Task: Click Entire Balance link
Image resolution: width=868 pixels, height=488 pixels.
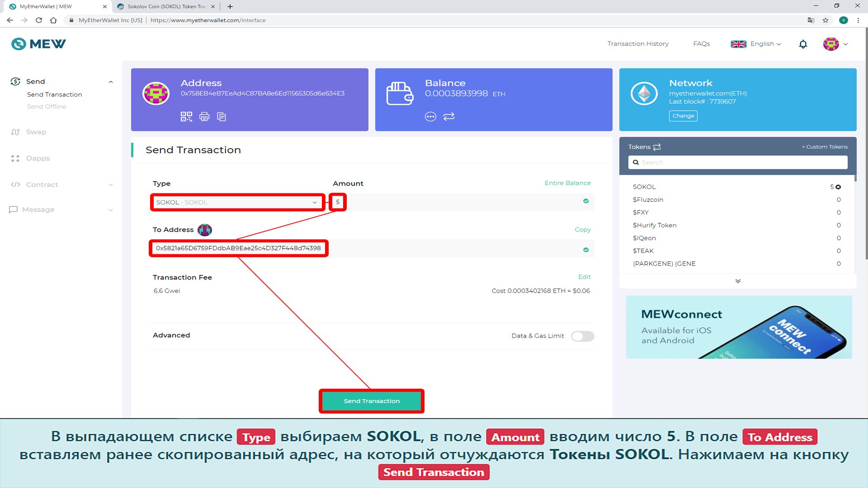Action: 567,183
